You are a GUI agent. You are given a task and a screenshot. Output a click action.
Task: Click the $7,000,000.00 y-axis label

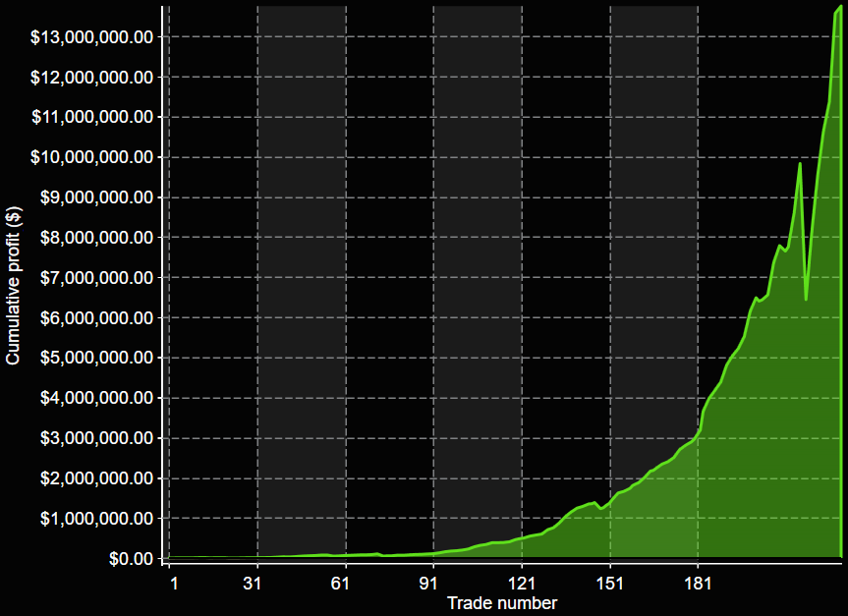pyautogui.click(x=97, y=278)
